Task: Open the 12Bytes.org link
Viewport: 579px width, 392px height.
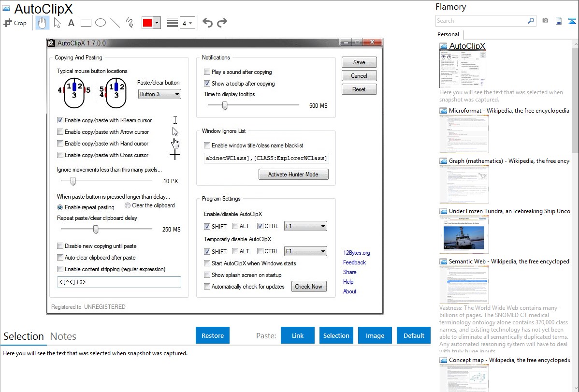Action: click(356, 253)
